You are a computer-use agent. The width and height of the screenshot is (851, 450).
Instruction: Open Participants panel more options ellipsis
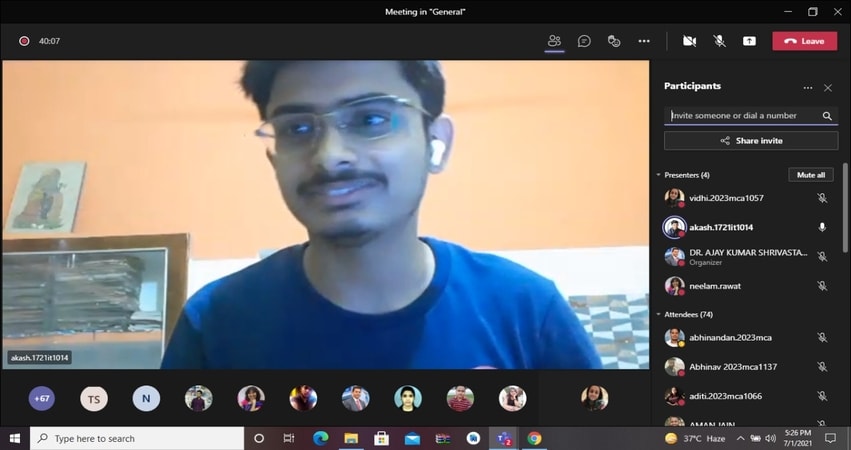point(808,88)
